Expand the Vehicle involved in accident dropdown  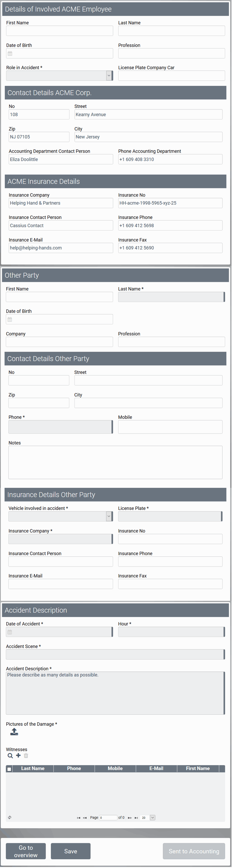[109, 516]
